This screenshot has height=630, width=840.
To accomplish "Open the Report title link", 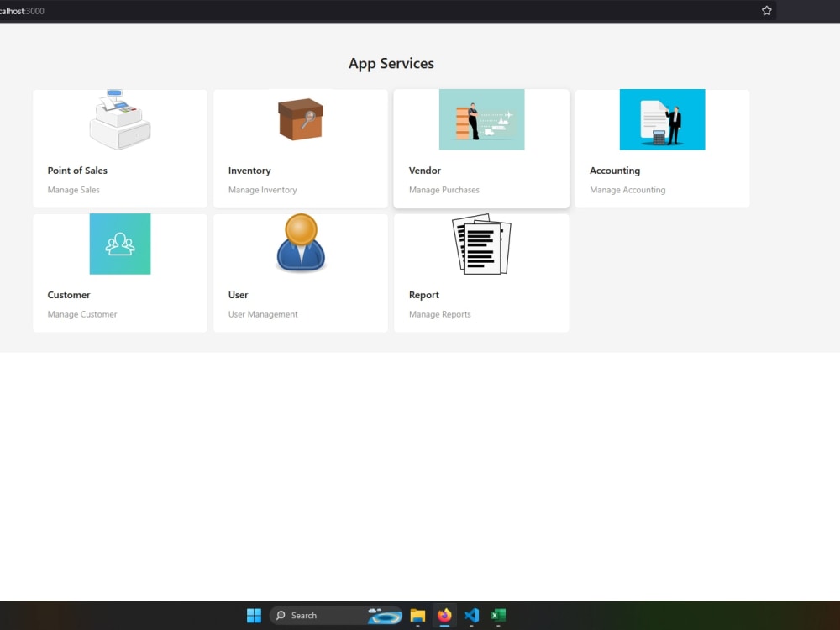I will coord(423,295).
